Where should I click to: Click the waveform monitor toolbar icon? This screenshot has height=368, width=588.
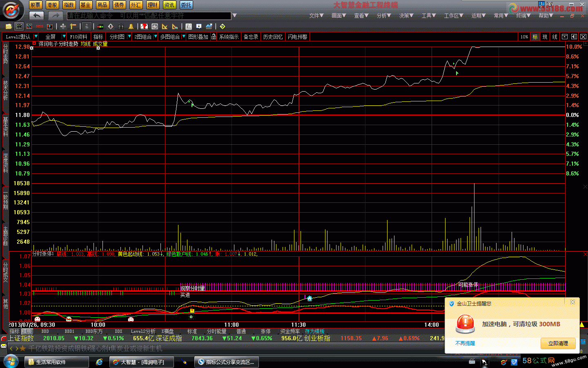click(x=155, y=27)
